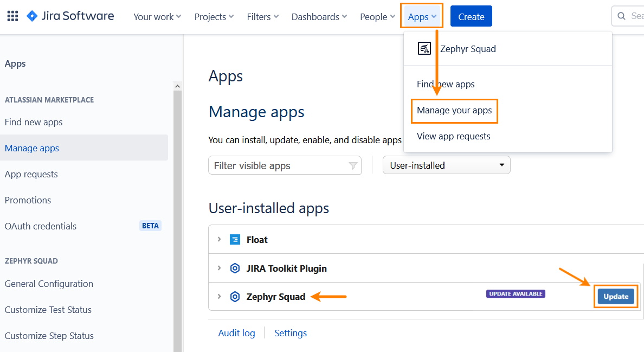
Task: Expand the Float app row
Action: (219, 239)
